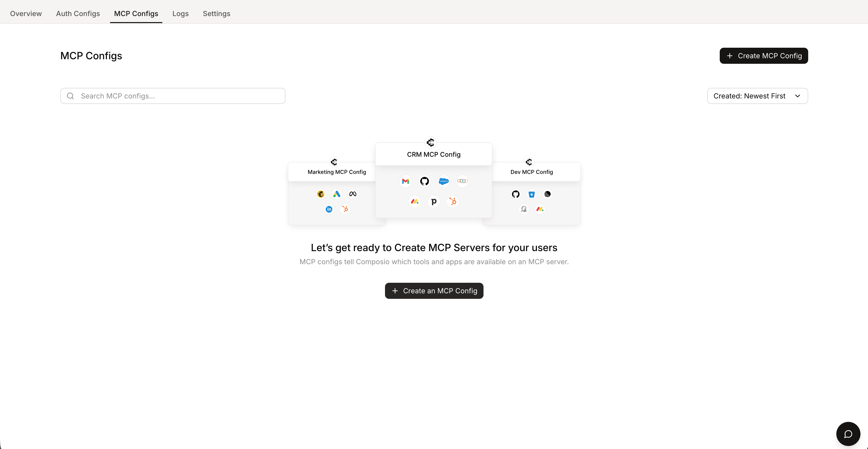Click the Zoho icon in CRM card

click(462, 181)
